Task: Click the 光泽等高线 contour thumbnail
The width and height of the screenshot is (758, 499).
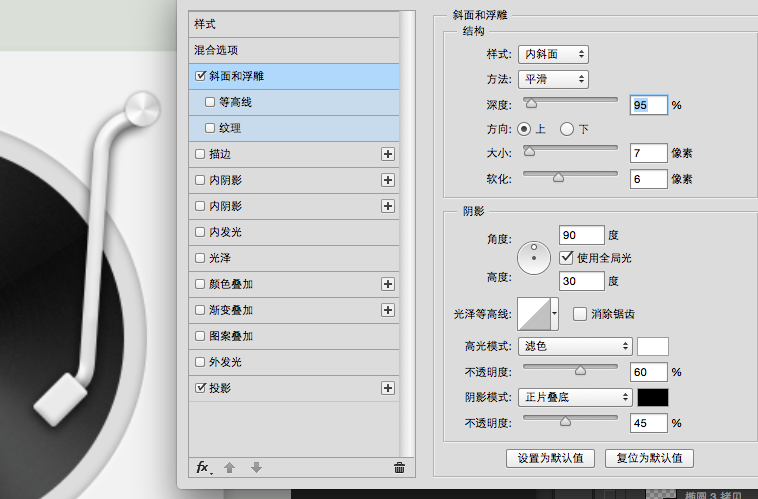Action: (534, 314)
